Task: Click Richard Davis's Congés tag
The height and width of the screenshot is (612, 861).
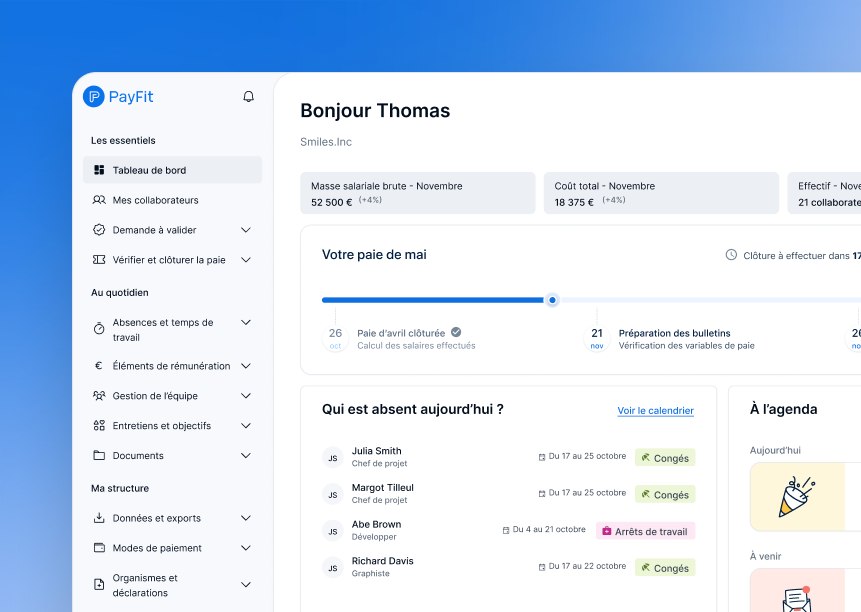Action: point(665,568)
